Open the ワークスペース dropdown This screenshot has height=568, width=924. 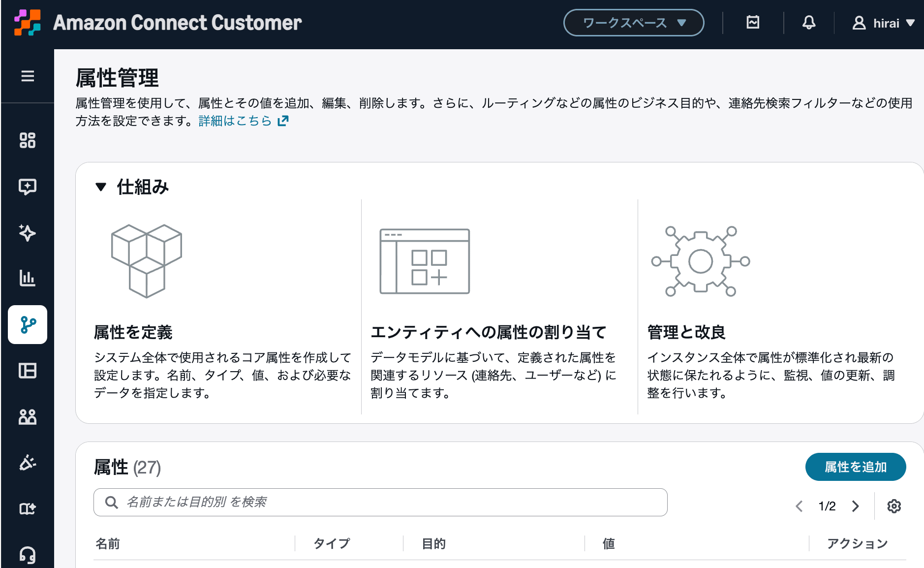(634, 23)
